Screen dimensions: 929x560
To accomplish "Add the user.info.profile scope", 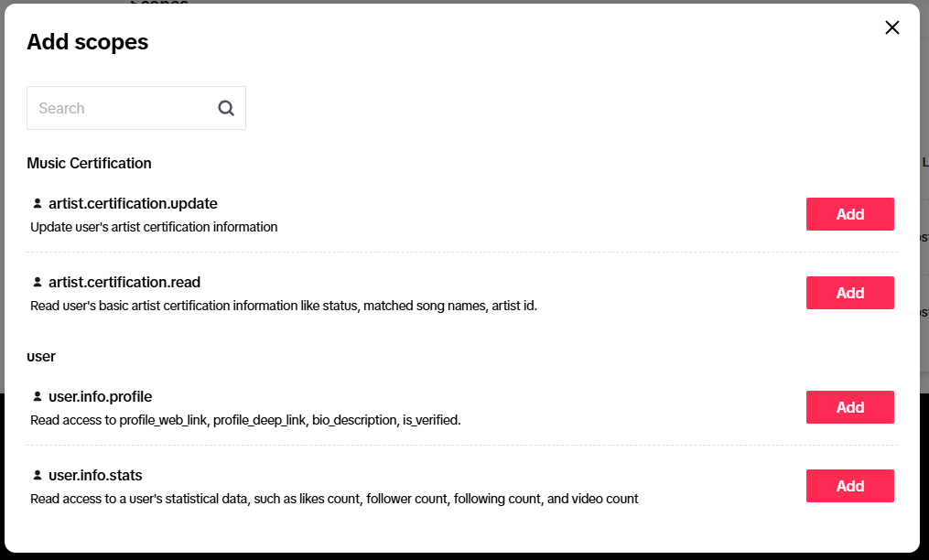I will 849,407.
